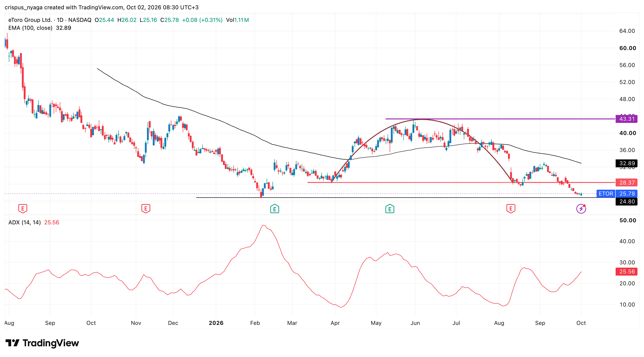The width and height of the screenshot is (644, 357).
Task: Click the eToro Group Ltd. symbol title
Action: [30, 20]
